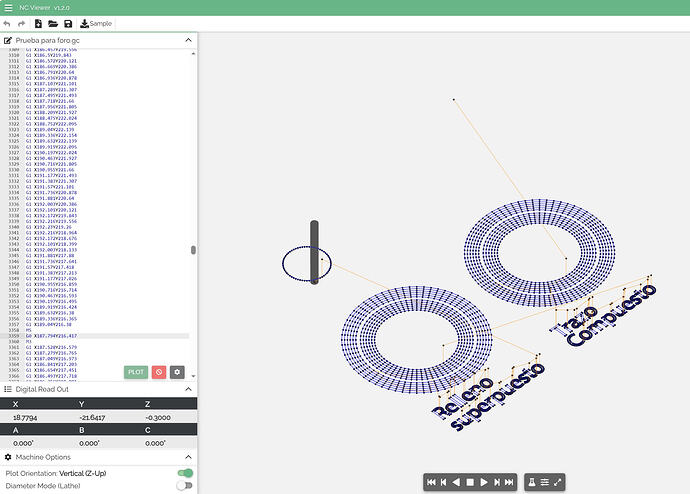Click the PLOT button

(x=136, y=372)
